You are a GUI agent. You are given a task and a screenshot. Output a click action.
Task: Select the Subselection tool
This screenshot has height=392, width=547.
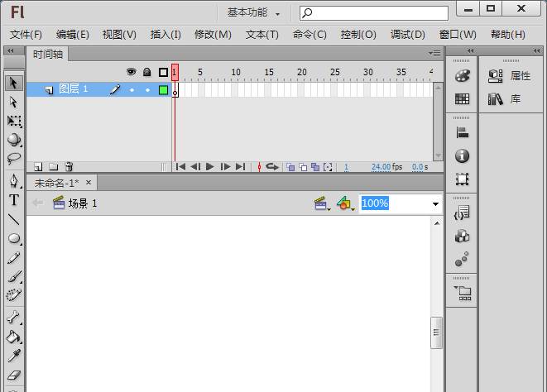[13, 102]
